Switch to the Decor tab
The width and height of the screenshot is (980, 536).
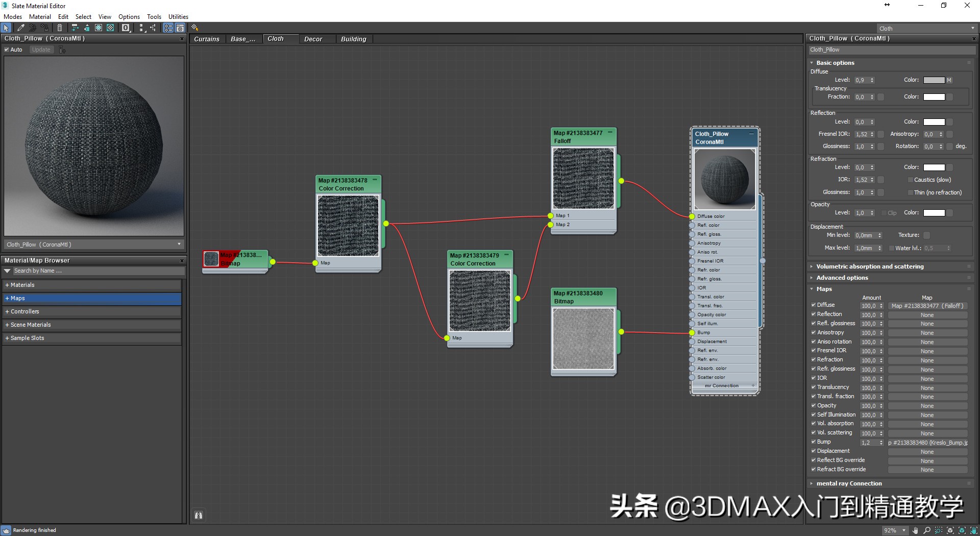tap(313, 39)
